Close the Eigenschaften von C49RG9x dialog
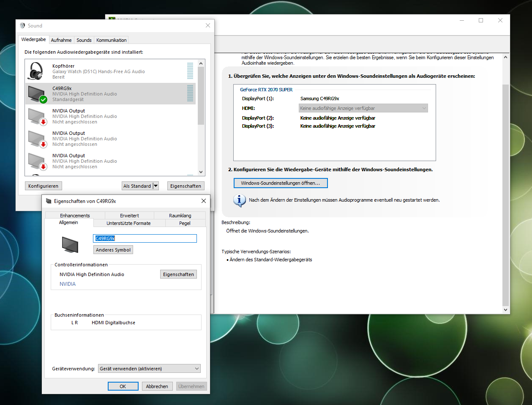This screenshot has height=405, width=532. tap(204, 201)
